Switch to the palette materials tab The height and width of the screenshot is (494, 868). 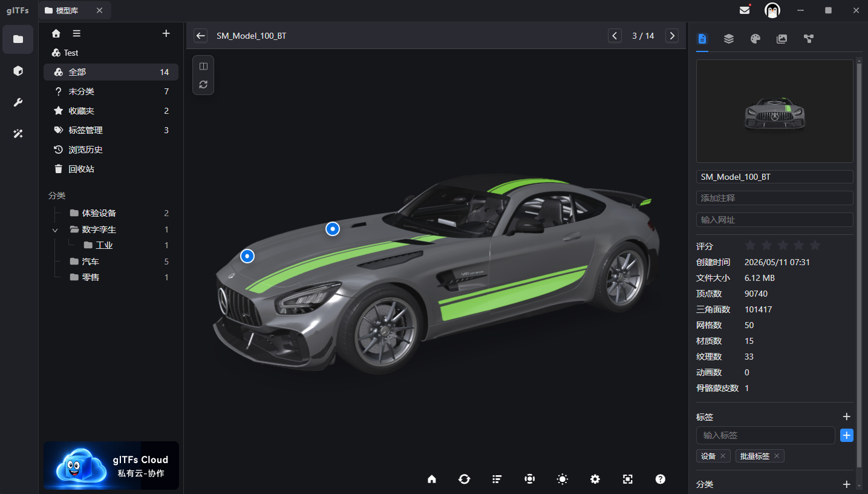[755, 39]
